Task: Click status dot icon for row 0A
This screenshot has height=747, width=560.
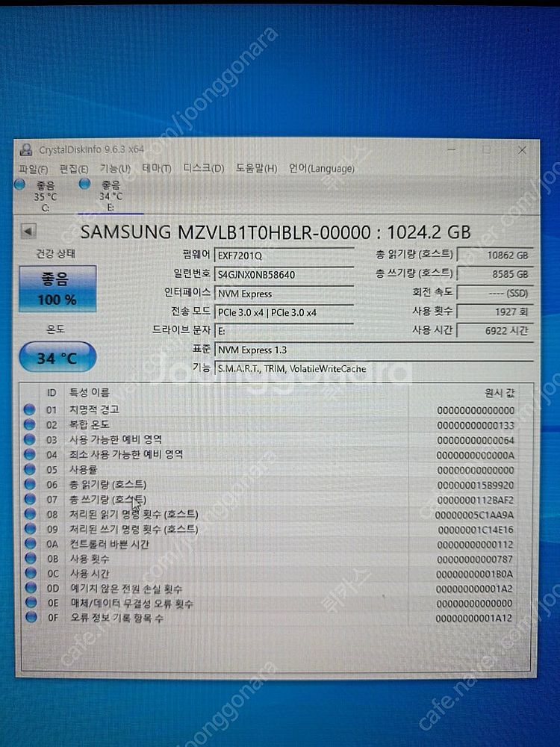Action: click(31, 544)
